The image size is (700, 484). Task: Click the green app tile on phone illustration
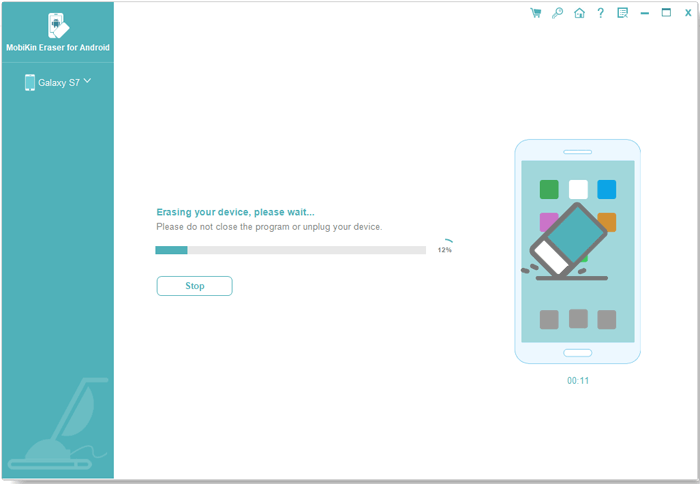tap(549, 189)
